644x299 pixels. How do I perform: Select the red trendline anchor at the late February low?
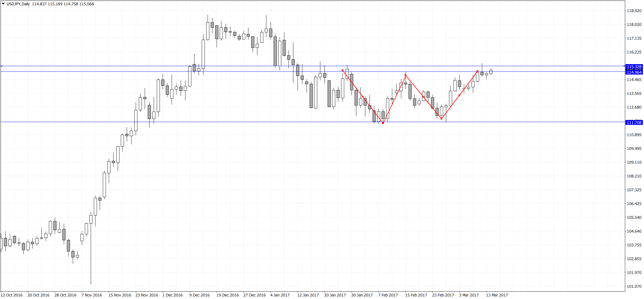(441, 119)
